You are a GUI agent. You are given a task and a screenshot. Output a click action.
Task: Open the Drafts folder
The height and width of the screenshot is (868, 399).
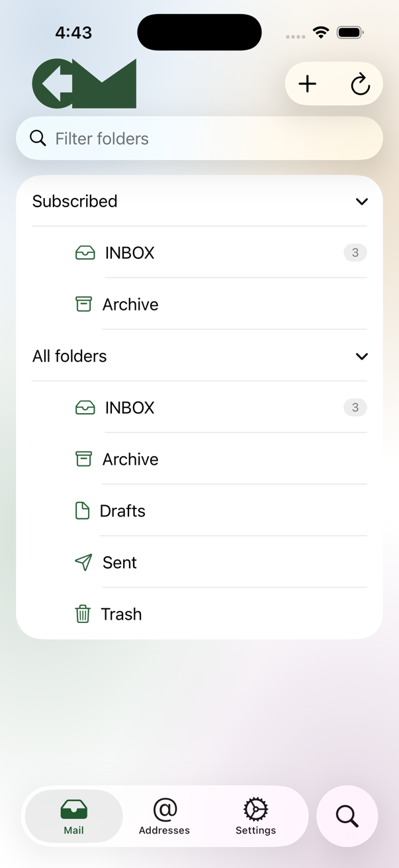(199, 510)
